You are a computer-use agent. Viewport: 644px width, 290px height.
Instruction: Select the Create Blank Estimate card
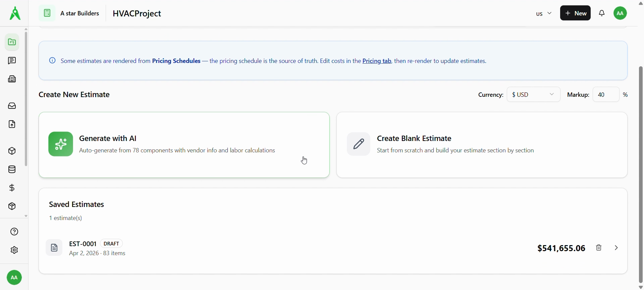[x=482, y=145]
